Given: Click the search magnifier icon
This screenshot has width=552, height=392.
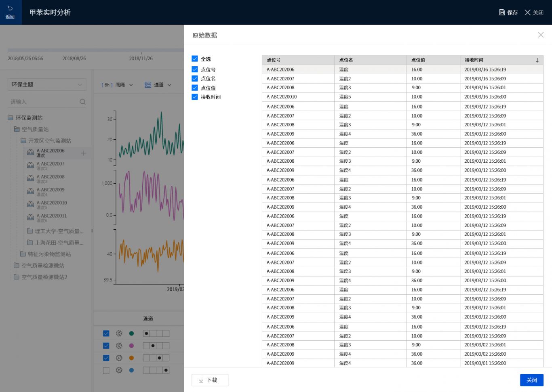Looking at the screenshot, I should click(82, 102).
